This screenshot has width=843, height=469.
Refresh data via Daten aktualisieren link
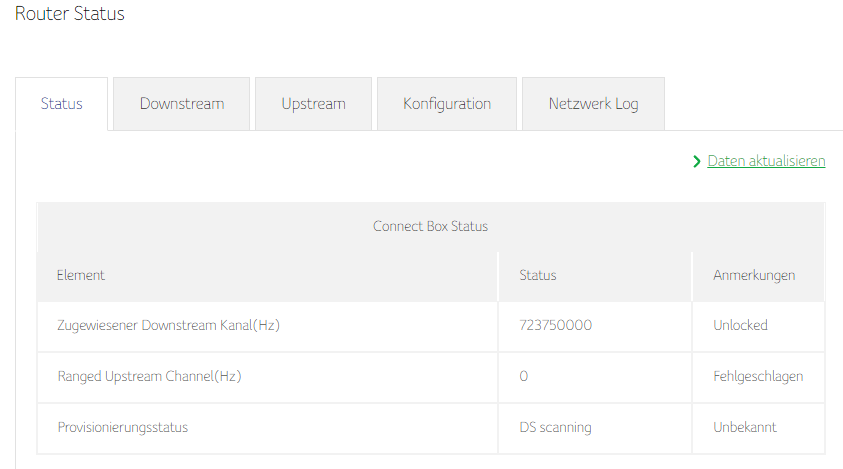click(x=766, y=161)
